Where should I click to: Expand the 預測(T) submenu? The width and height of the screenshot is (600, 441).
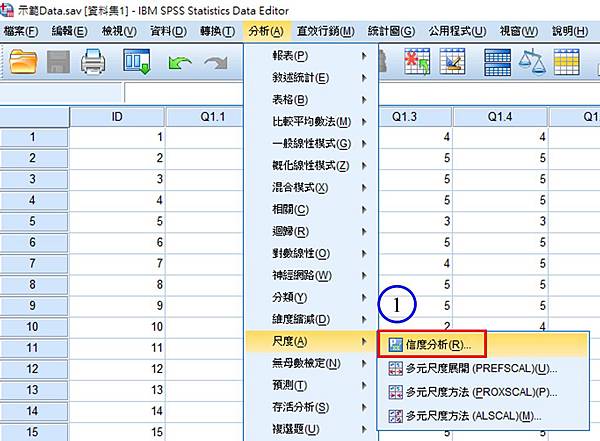click(311, 385)
